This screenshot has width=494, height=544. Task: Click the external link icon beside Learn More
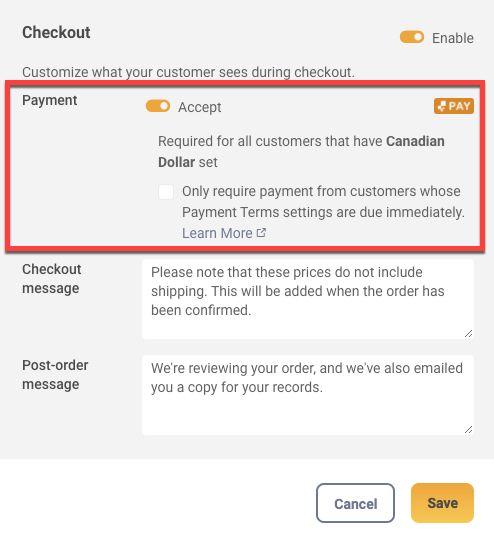click(x=261, y=233)
